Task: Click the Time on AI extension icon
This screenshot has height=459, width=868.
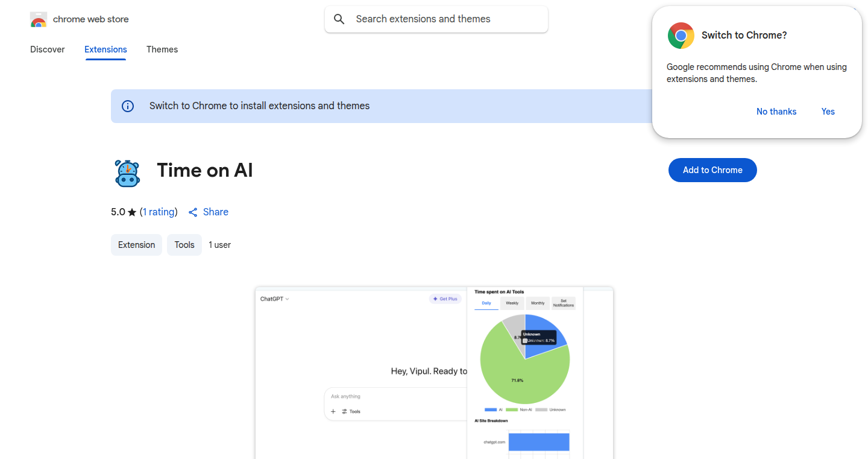Action: click(x=127, y=173)
